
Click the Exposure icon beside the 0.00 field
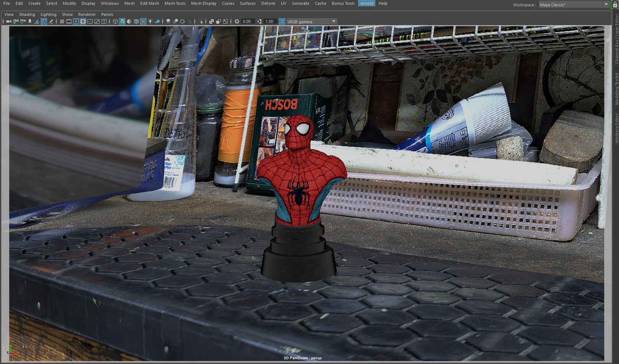pos(237,21)
